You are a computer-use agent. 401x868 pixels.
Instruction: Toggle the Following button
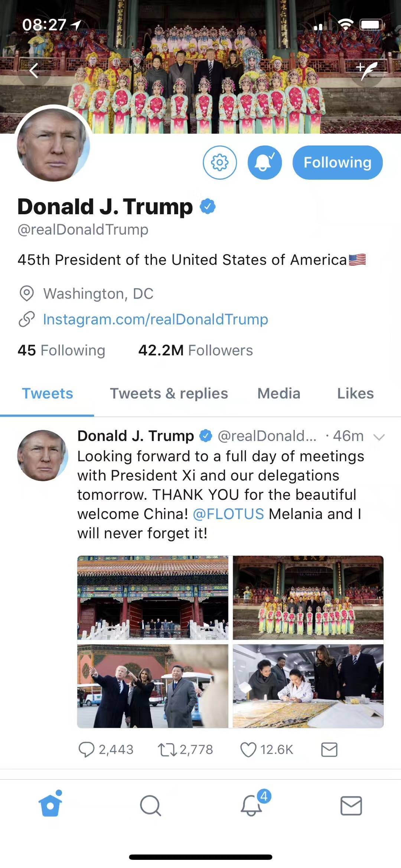tap(338, 163)
